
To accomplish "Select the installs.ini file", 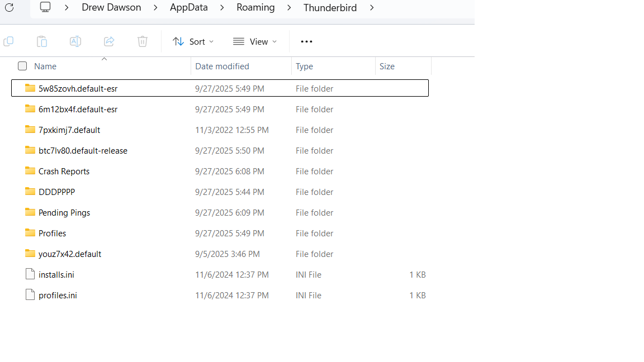I will [x=220, y=275].
